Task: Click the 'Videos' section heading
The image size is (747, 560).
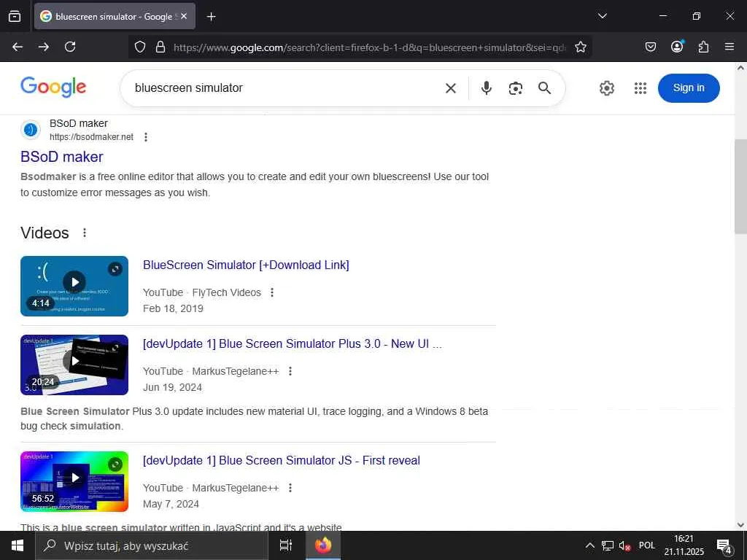Action: point(44,233)
